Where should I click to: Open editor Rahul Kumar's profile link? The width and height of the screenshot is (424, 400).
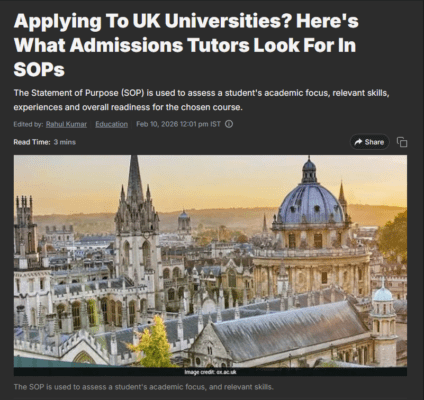click(x=66, y=124)
